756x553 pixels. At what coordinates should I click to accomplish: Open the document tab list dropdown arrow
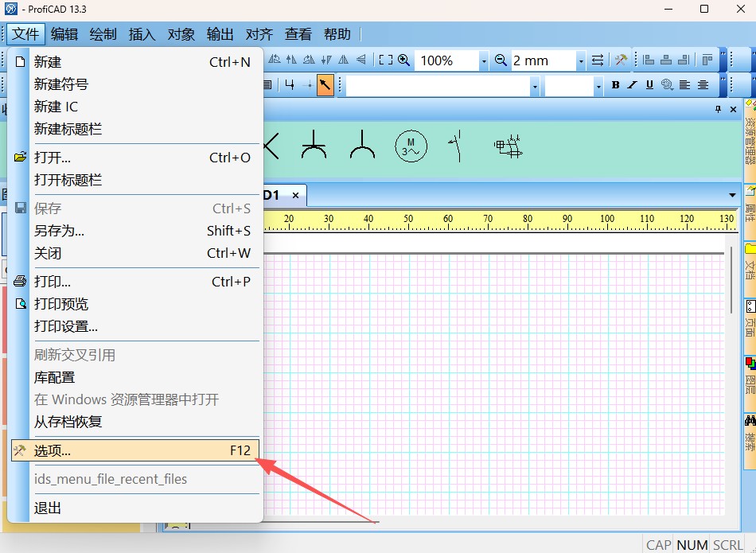click(732, 195)
